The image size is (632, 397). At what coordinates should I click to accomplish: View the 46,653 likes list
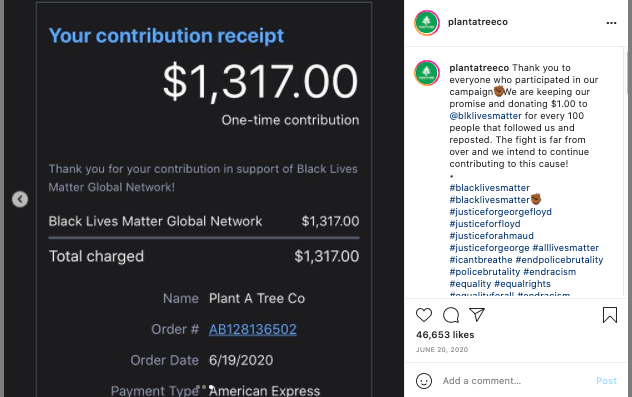[445, 335]
